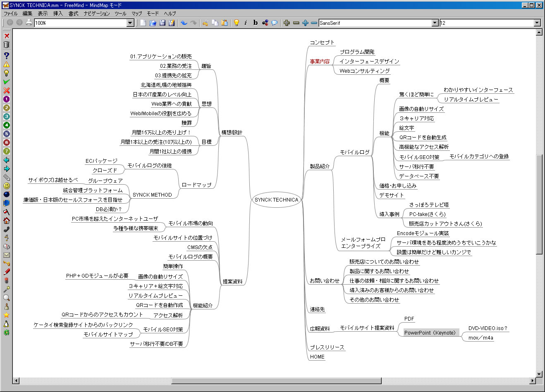Click the Copy icon in the toolbar

point(215,23)
